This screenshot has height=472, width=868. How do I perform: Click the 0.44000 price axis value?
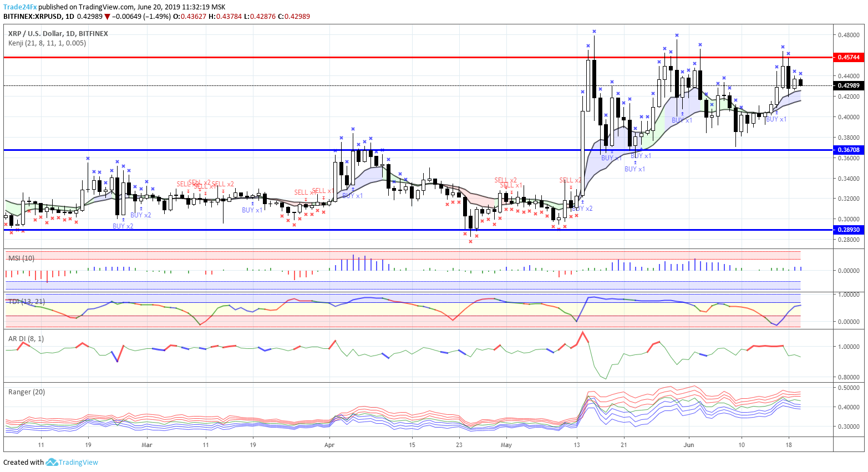pyautogui.click(x=849, y=76)
